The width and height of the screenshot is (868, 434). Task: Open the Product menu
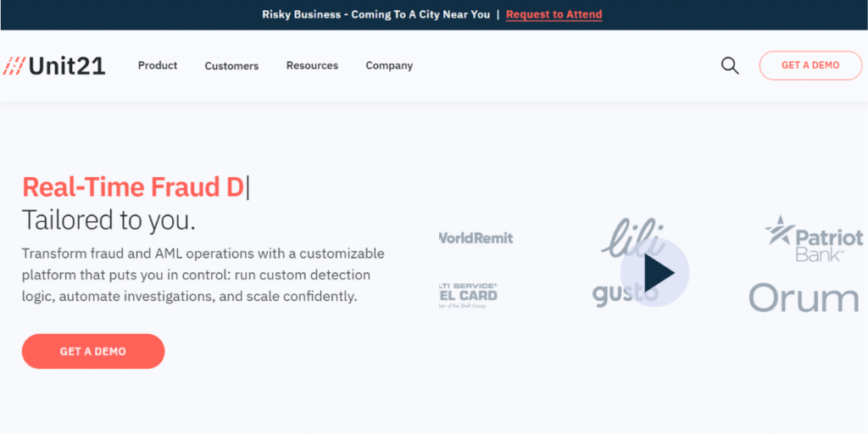pyautogui.click(x=158, y=65)
